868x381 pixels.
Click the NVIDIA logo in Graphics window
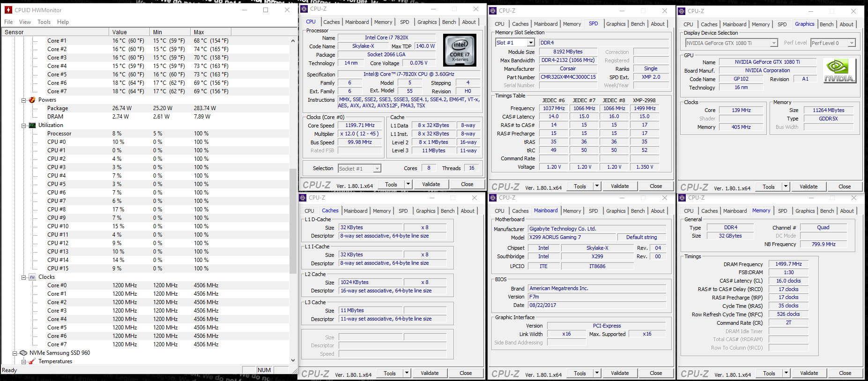tap(839, 71)
